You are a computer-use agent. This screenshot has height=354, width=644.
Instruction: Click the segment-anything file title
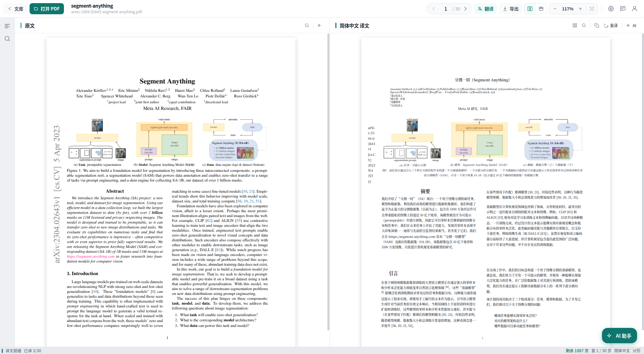coord(92,6)
